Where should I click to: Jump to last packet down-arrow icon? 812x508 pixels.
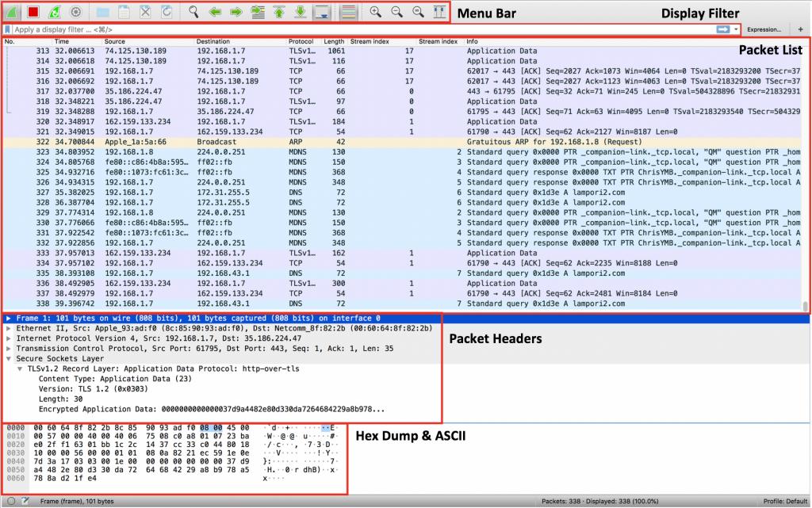pyautogui.click(x=301, y=11)
